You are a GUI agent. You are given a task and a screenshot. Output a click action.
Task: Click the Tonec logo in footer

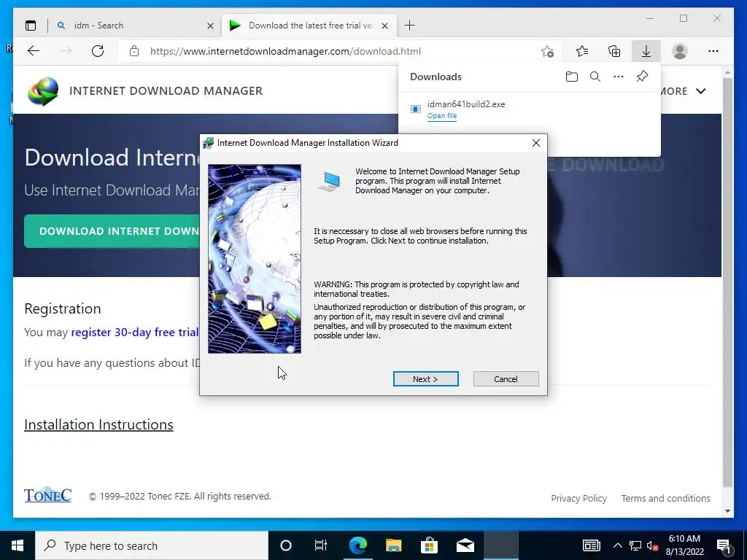click(x=47, y=495)
